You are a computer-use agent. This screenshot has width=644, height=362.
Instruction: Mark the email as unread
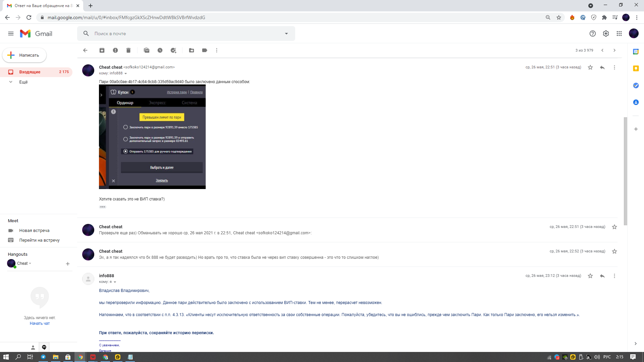[x=147, y=50]
